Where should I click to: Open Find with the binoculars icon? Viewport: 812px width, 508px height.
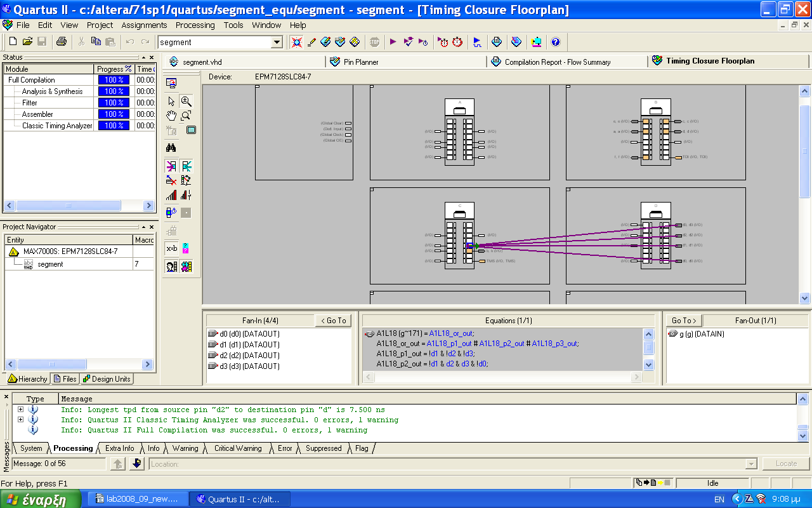click(171, 147)
